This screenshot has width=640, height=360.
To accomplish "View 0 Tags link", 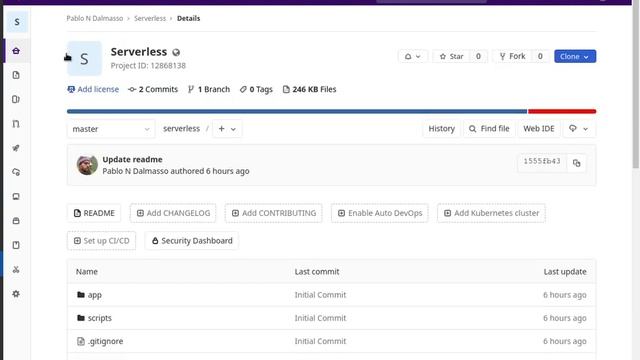I will click(256, 89).
